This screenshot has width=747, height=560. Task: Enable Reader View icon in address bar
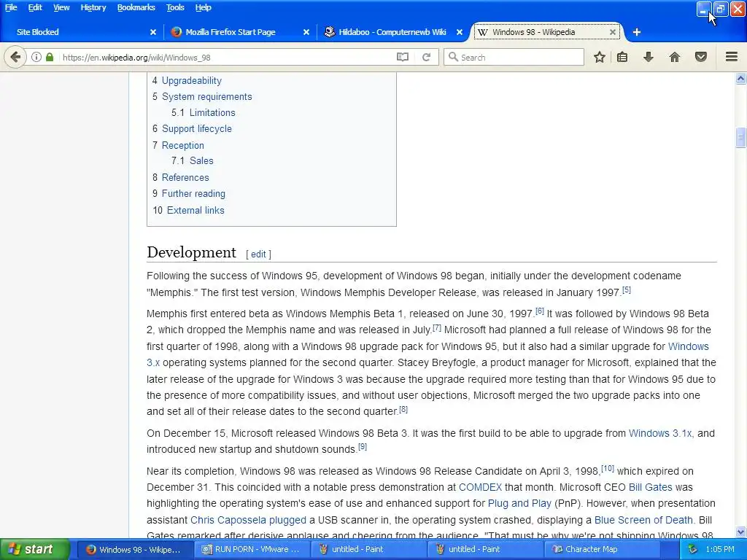click(403, 57)
